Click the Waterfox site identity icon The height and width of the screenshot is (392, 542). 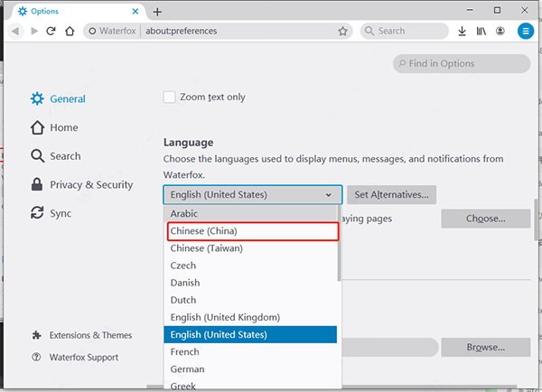pyautogui.click(x=92, y=31)
